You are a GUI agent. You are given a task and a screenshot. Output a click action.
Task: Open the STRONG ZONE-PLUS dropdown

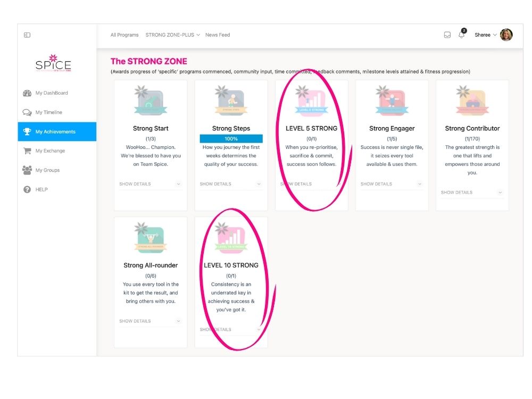(172, 35)
